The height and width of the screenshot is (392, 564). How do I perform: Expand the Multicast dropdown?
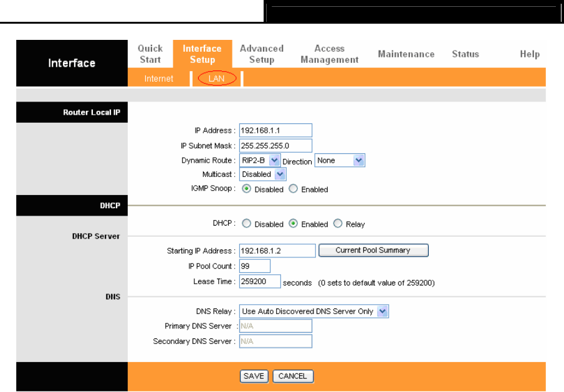262,174
